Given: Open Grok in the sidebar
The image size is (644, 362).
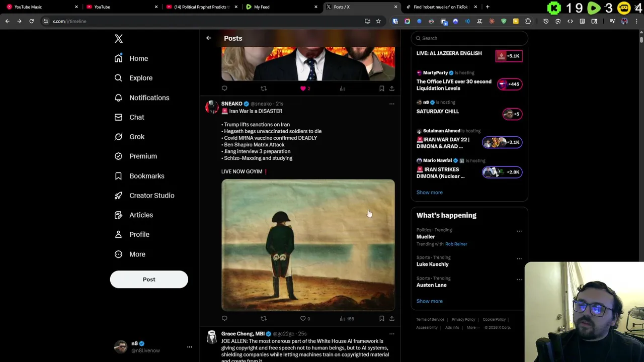Looking at the screenshot, I should pyautogui.click(x=129, y=137).
